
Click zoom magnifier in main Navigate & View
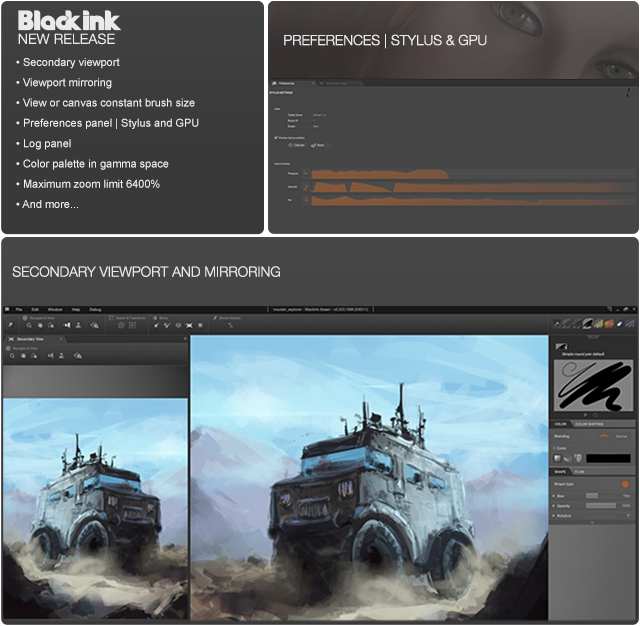[29, 325]
